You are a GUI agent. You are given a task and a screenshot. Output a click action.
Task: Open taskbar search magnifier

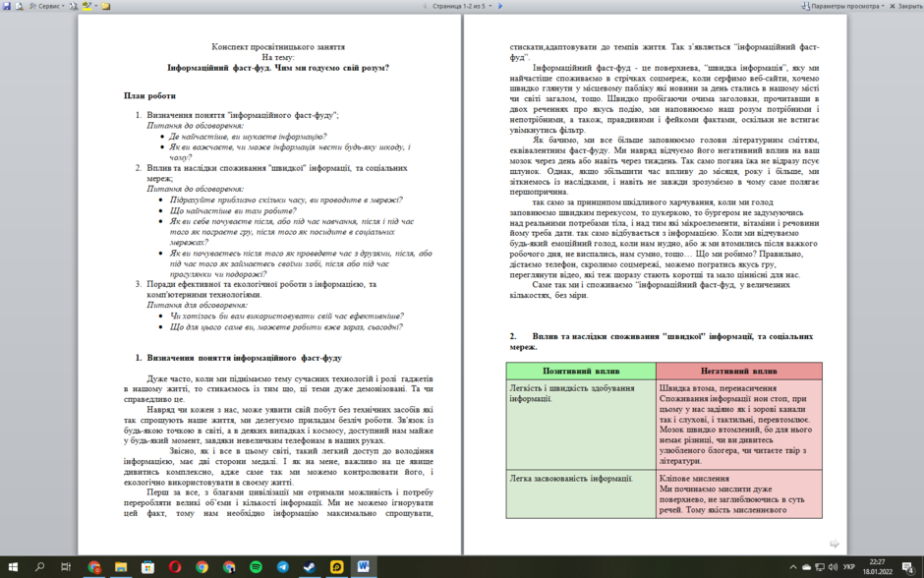(39, 567)
